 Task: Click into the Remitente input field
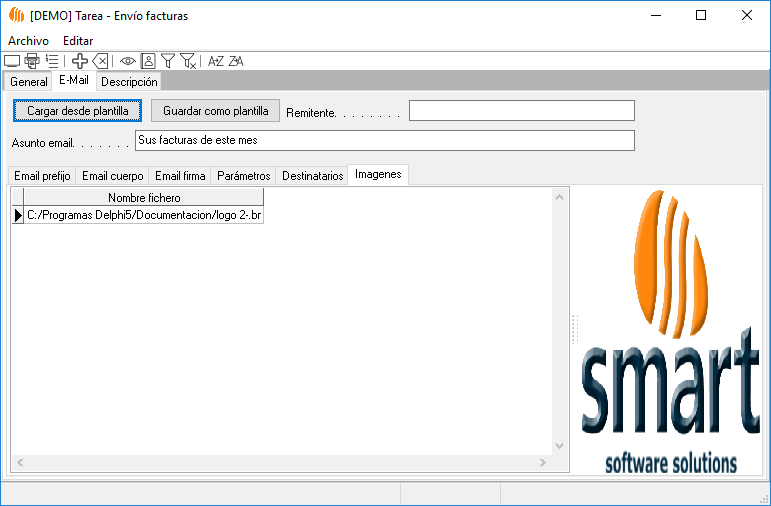point(521,110)
